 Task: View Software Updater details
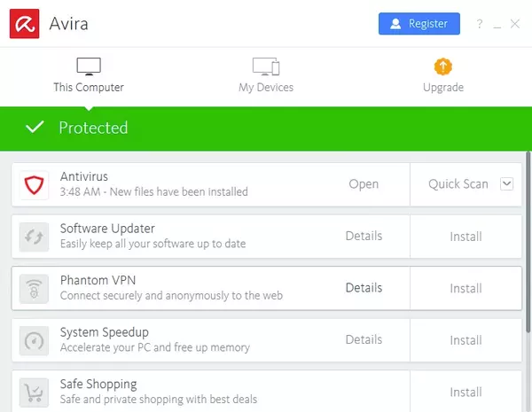point(364,237)
